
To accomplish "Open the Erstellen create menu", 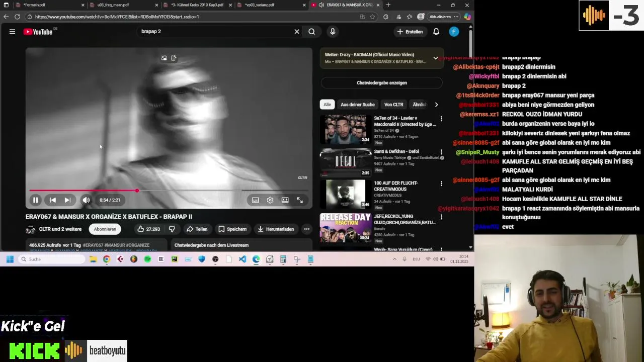I will click(410, 32).
